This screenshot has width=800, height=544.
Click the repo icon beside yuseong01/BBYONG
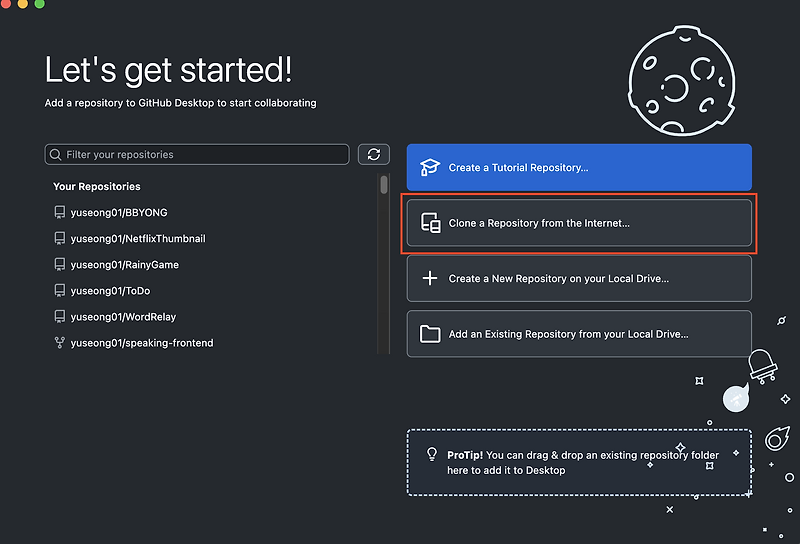tap(60, 212)
